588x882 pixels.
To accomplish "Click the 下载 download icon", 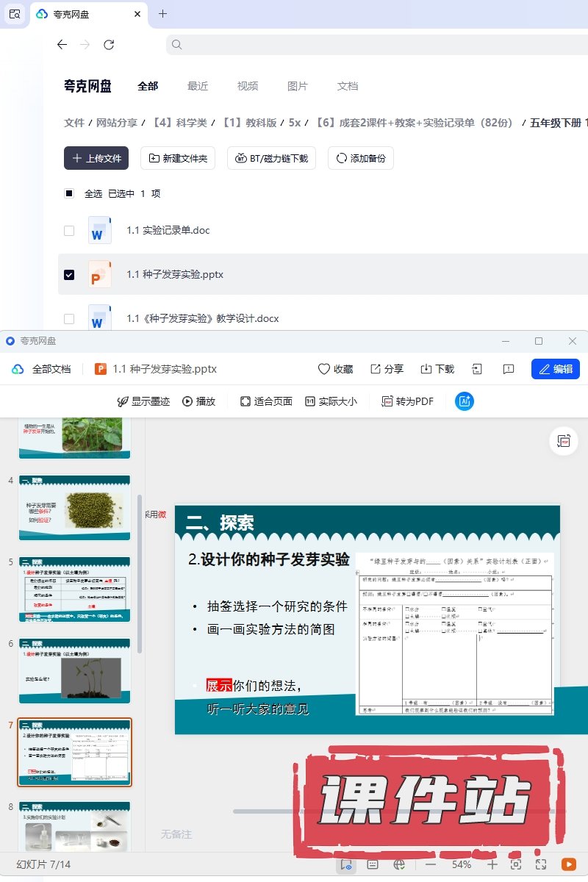I will [426, 369].
